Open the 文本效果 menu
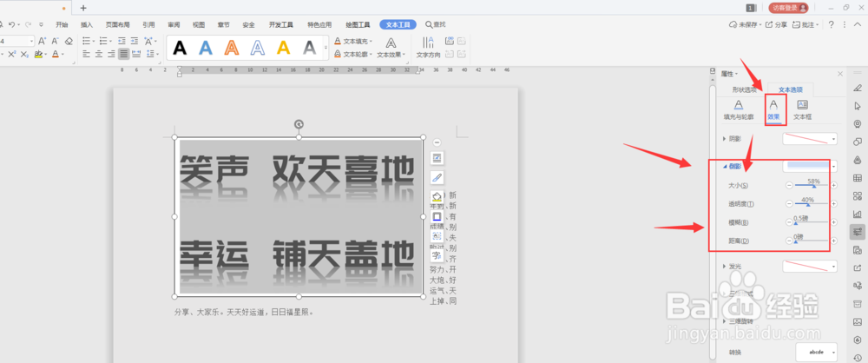Image resolution: width=868 pixels, height=363 pixels. click(391, 49)
